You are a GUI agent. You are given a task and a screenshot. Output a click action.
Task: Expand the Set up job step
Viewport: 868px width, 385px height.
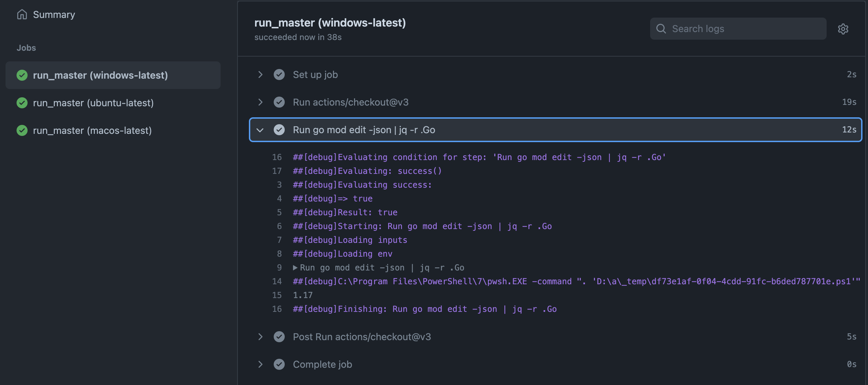[260, 75]
